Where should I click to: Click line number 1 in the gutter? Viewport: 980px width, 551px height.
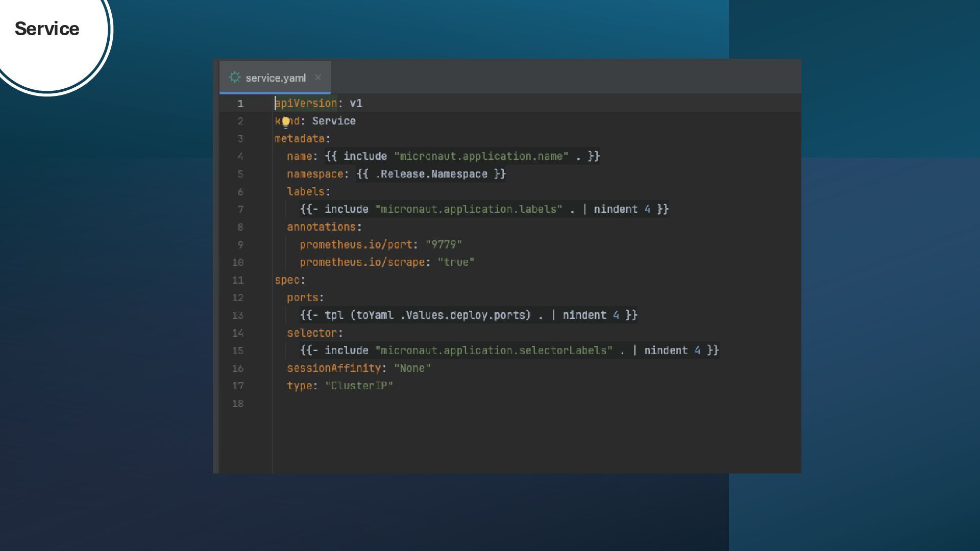coord(240,104)
